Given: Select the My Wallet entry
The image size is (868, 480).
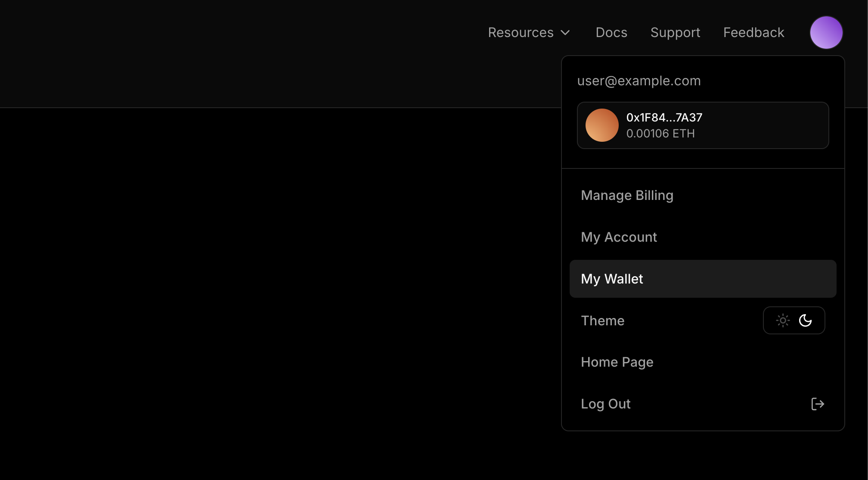Looking at the screenshot, I should [612, 279].
